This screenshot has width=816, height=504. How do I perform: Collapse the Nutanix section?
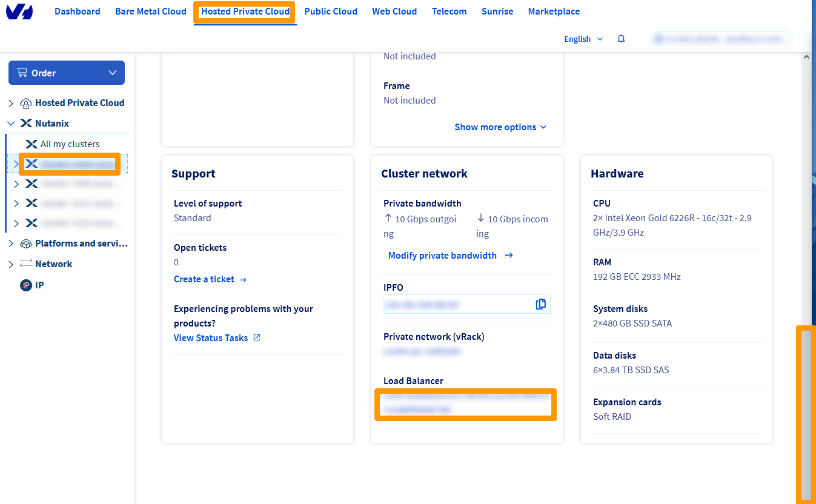point(11,123)
